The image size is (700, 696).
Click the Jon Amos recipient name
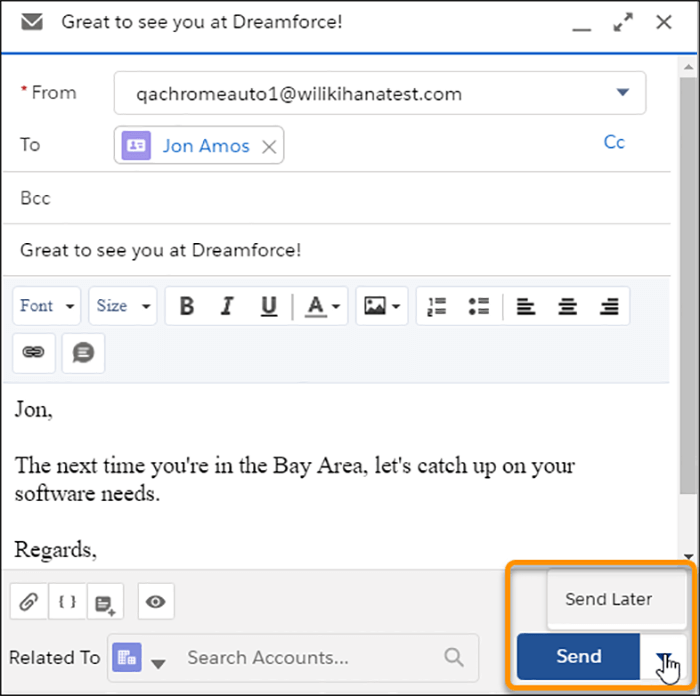206,146
